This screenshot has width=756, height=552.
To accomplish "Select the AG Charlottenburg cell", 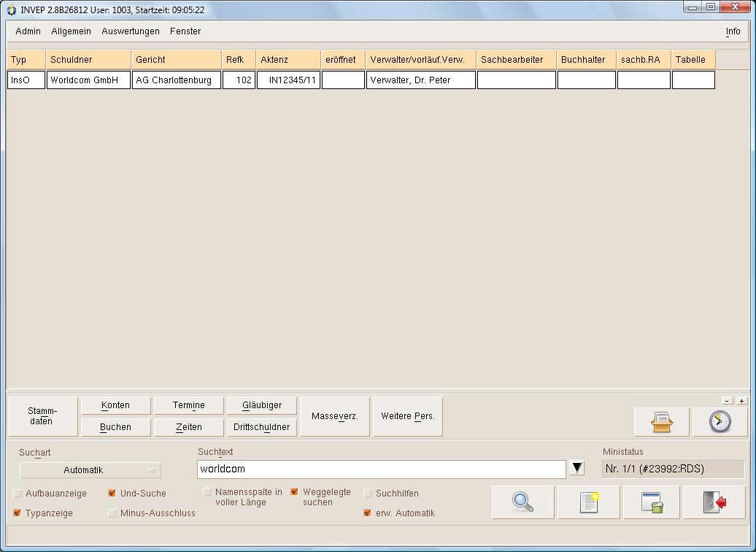I will (177, 80).
